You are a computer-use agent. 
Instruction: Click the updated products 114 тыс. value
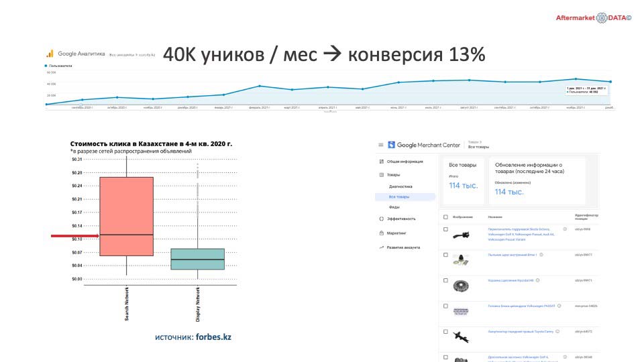(x=509, y=192)
